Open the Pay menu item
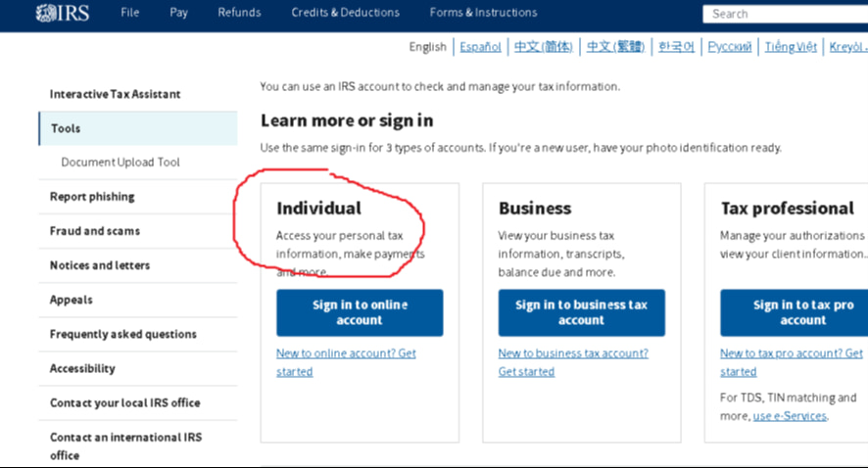The height and width of the screenshot is (468, 868). [178, 13]
